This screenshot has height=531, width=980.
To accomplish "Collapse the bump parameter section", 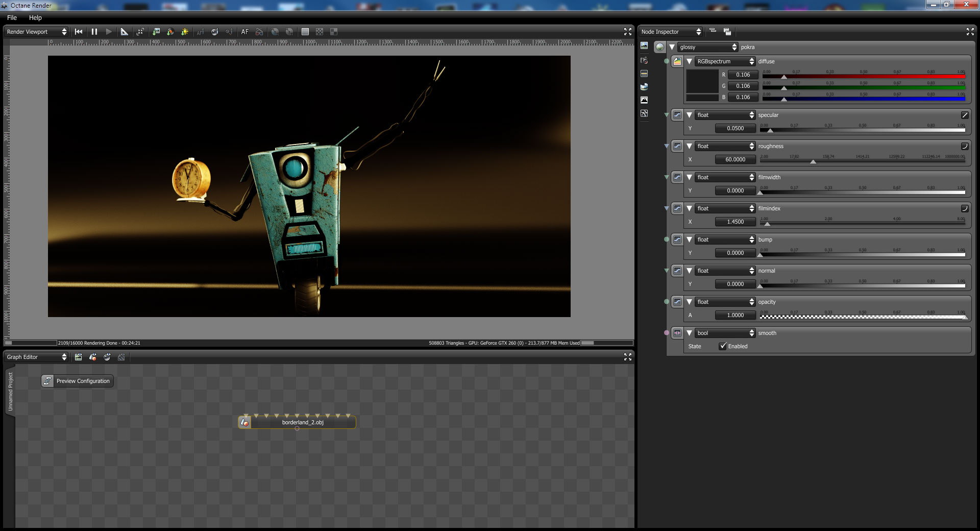I will click(689, 239).
